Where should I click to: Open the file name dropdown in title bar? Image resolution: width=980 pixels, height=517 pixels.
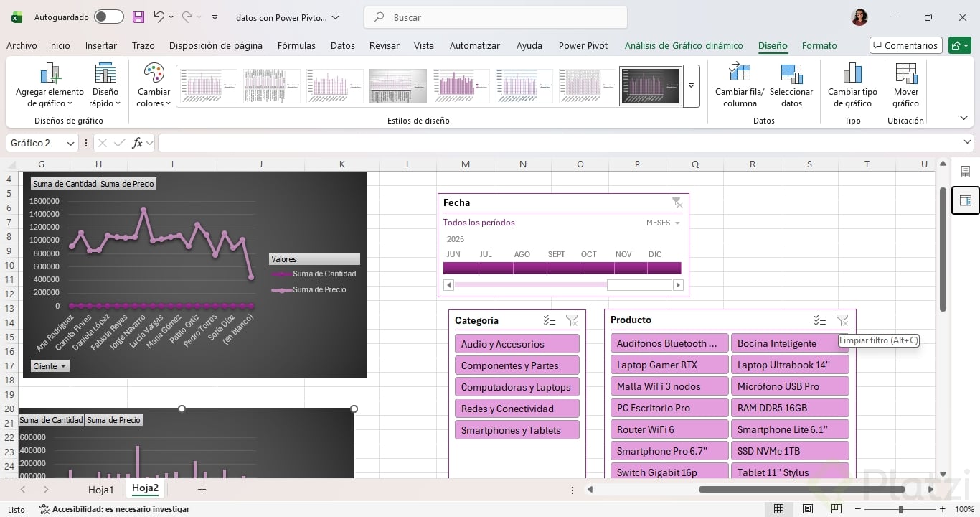(336, 17)
